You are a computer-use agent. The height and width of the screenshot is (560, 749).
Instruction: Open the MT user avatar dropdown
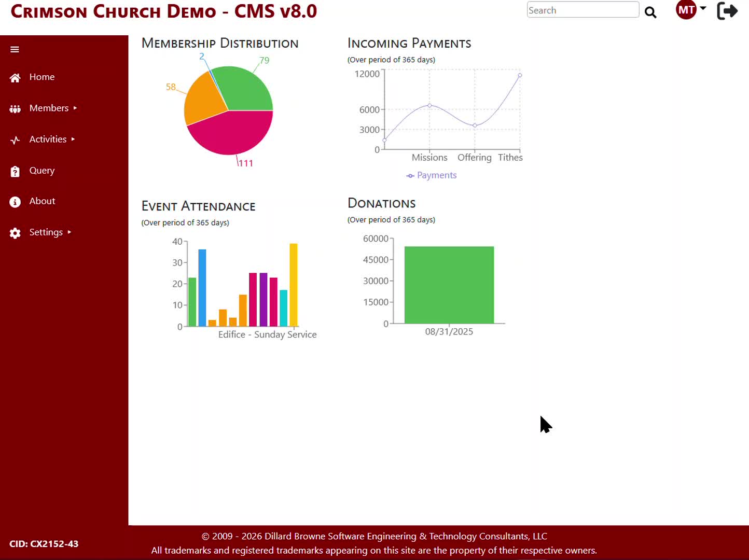point(691,10)
